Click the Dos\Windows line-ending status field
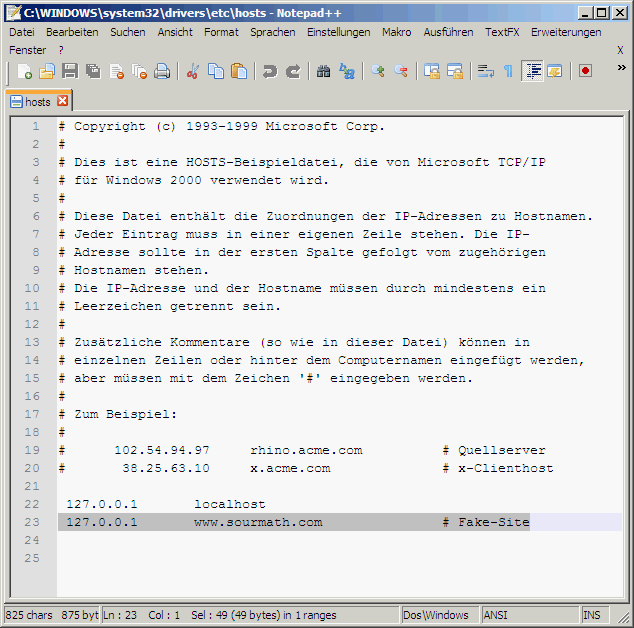This screenshot has width=634, height=628. coord(440,615)
